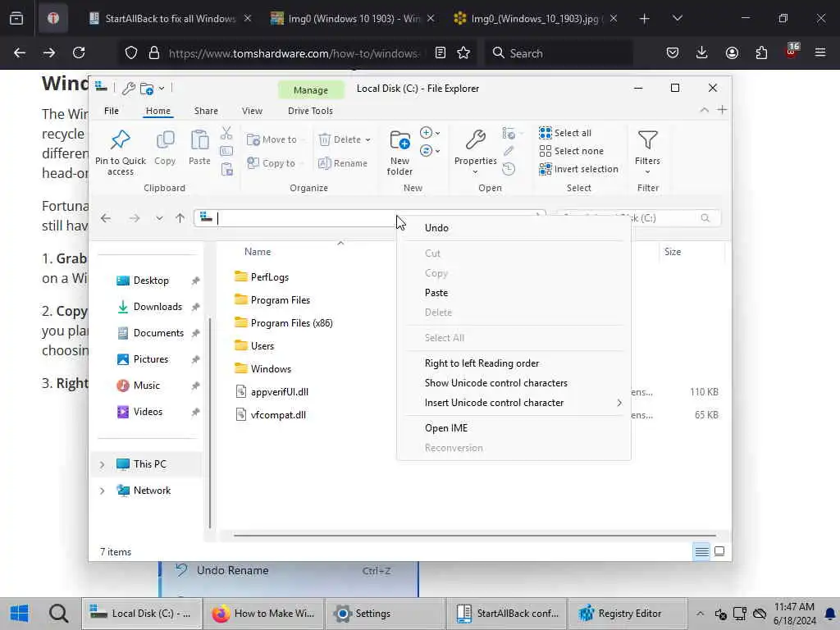Expand Network tree node
Image resolution: width=840 pixels, height=630 pixels.
pos(102,491)
